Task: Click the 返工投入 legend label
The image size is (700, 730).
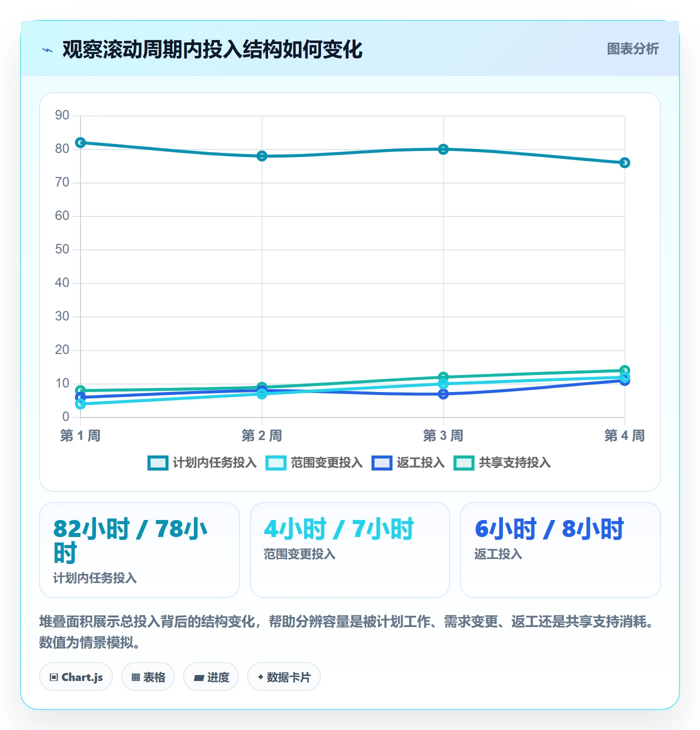Action: pos(421,463)
